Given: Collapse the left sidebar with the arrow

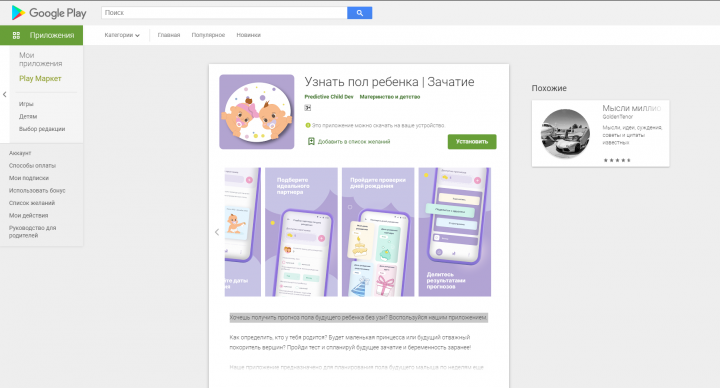Looking at the screenshot, I should [5, 95].
